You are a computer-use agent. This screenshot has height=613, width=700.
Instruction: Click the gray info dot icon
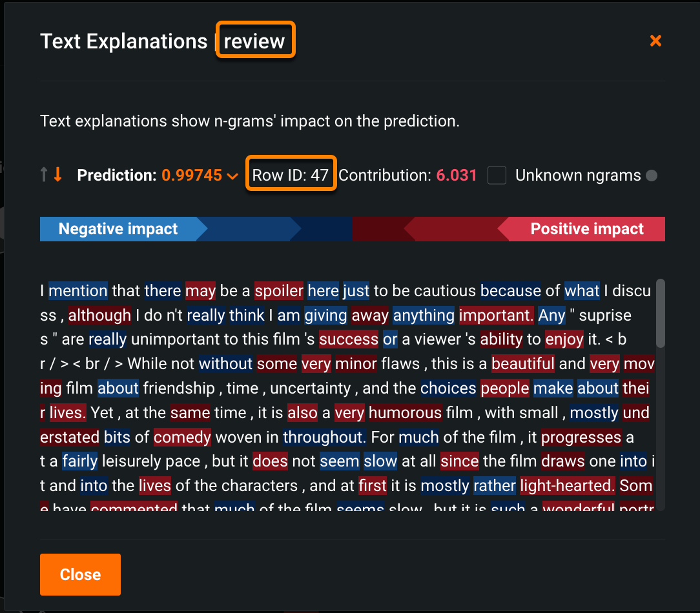(652, 176)
